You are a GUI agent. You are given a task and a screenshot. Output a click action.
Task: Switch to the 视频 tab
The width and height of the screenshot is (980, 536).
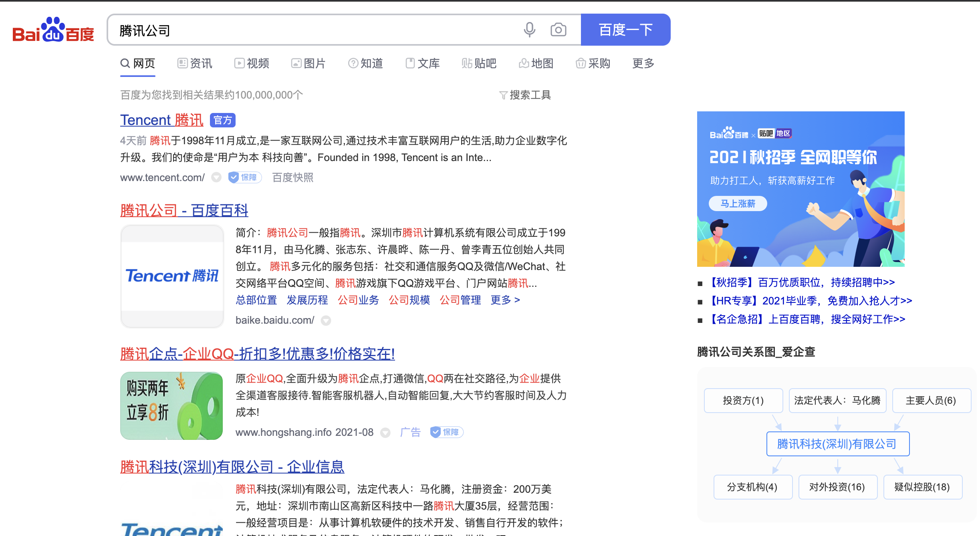click(252, 63)
